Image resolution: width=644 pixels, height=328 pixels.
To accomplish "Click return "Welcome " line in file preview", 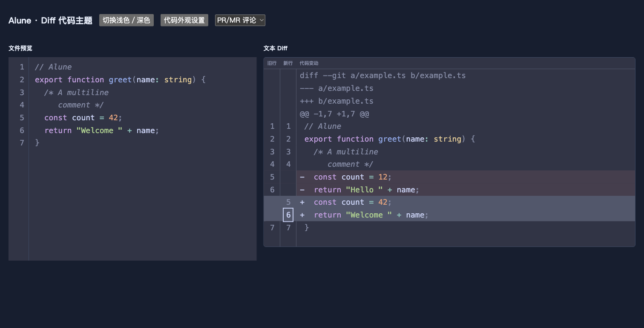I will tap(101, 131).
